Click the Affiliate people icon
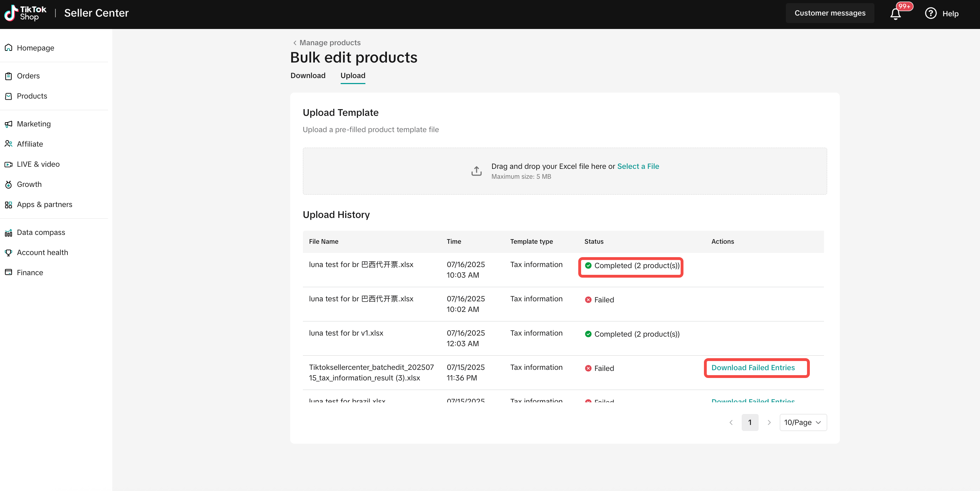The image size is (980, 491). coord(8,144)
